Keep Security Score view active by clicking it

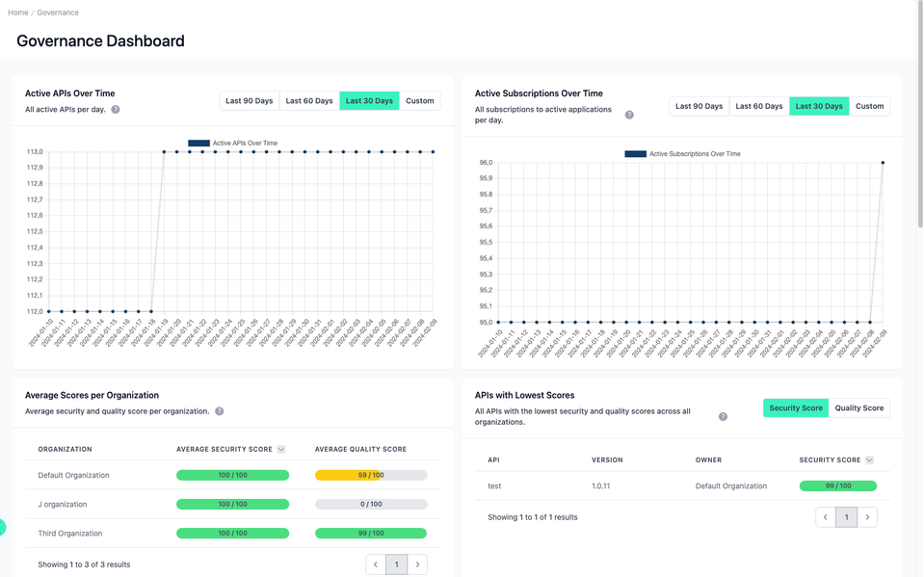pyautogui.click(x=795, y=407)
